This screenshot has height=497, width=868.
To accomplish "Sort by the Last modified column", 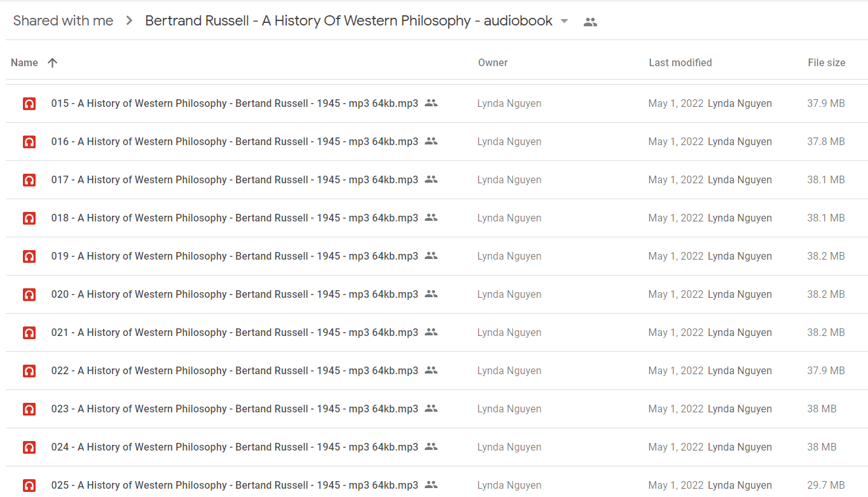I will (680, 62).
